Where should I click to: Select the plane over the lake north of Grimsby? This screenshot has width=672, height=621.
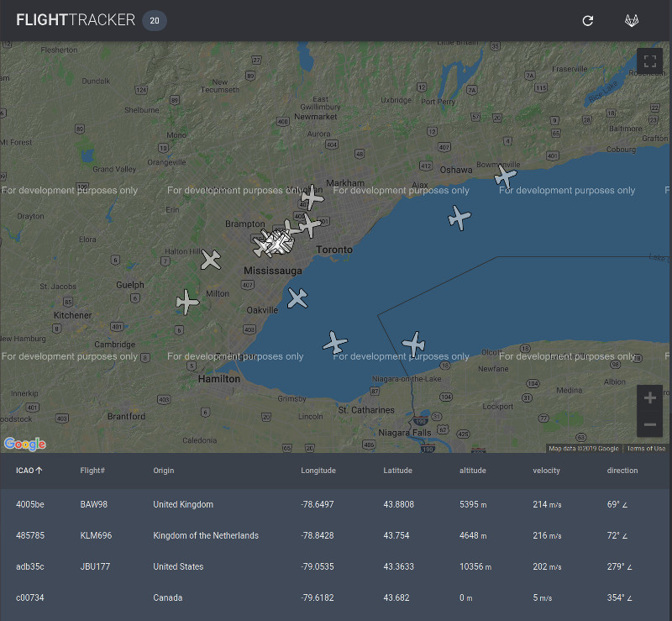[334, 342]
